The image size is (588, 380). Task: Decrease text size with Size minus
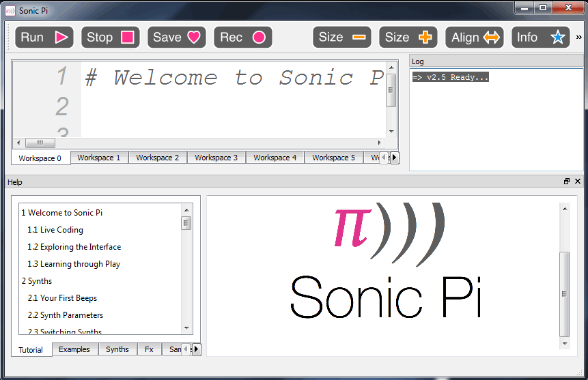342,37
